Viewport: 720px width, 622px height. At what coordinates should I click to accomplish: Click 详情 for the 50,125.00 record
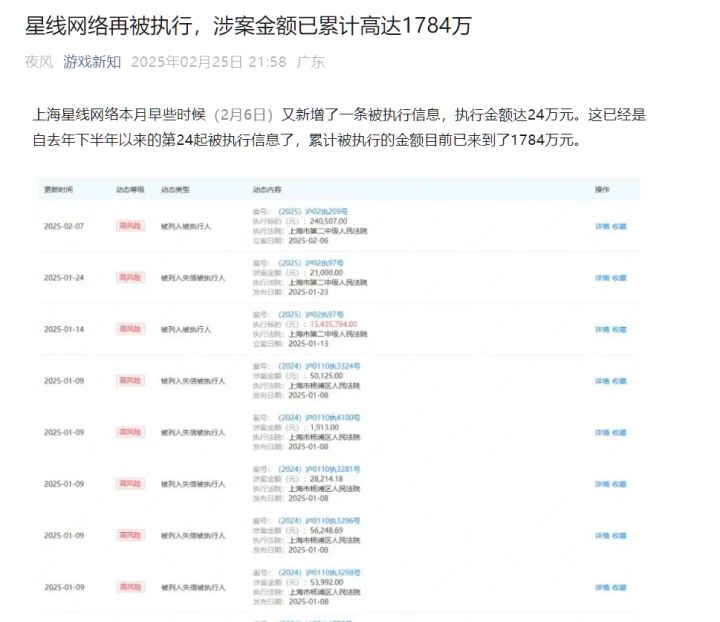(x=602, y=381)
